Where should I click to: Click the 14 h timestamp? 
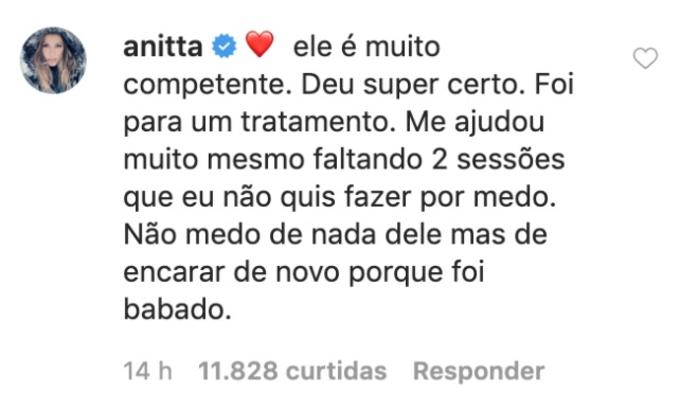146,371
